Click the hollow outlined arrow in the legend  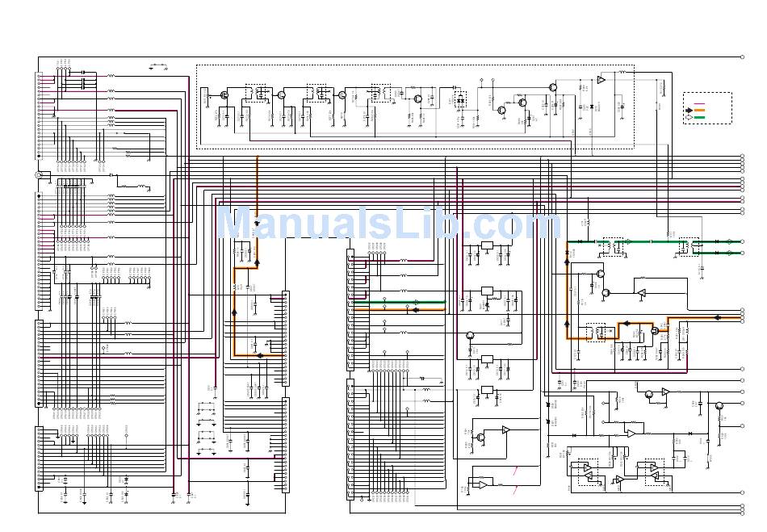click(x=689, y=117)
